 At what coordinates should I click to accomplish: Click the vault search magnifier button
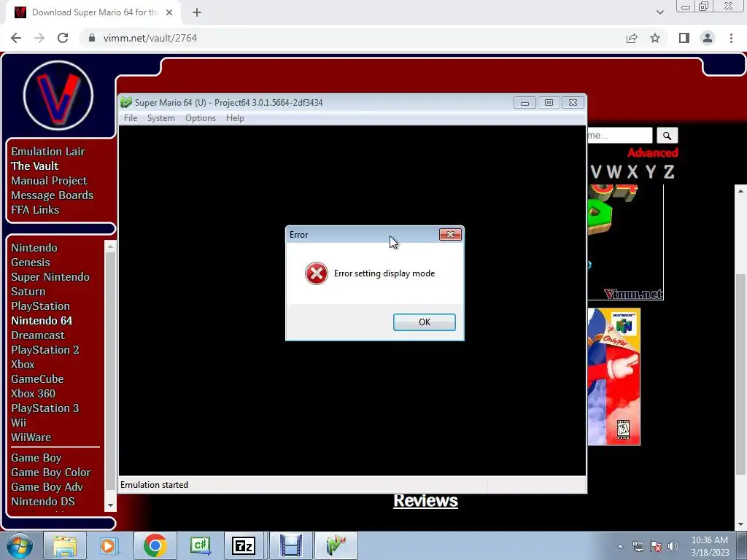click(x=667, y=136)
